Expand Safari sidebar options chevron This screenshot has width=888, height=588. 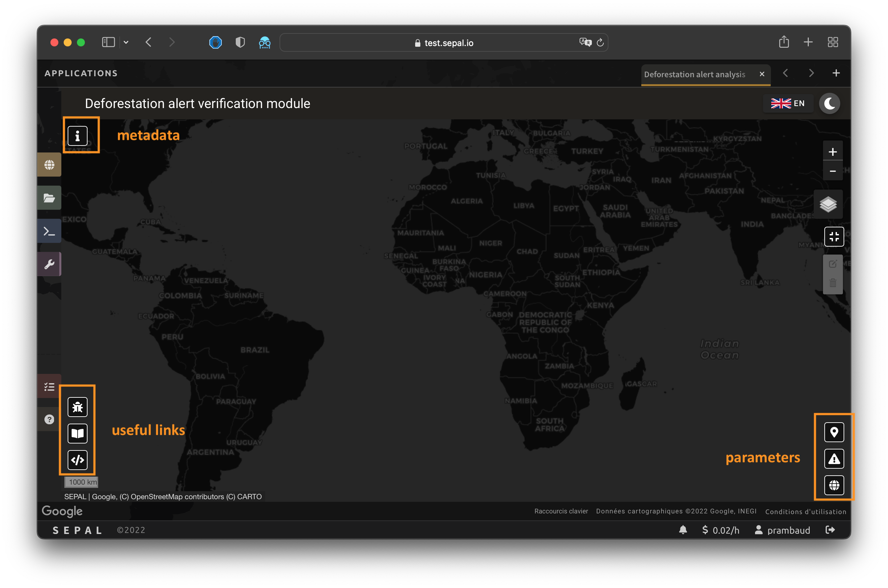126,42
